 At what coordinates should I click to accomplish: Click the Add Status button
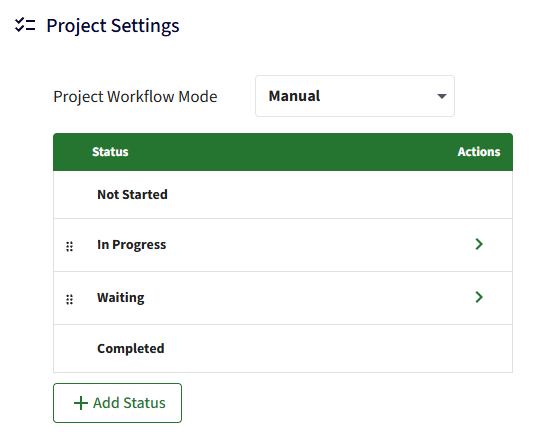[x=117, y=403]
